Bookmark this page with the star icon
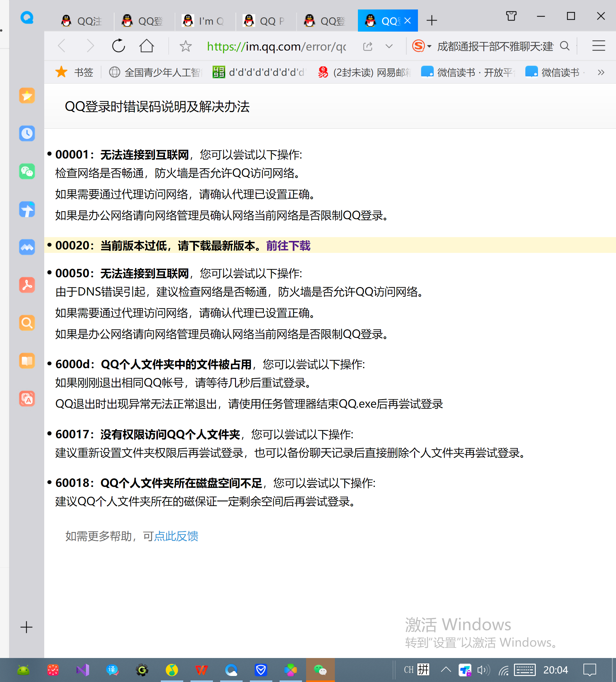The image size is (616, 682). click(185, 46)
